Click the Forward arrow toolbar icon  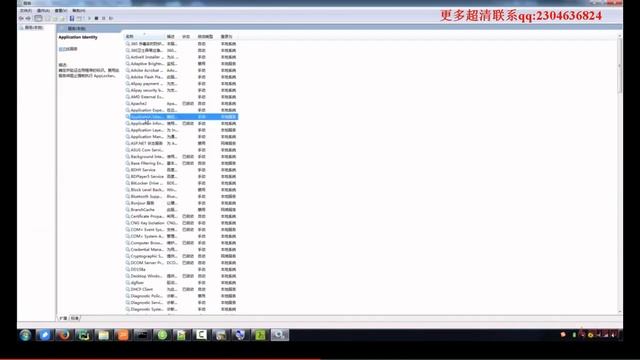28,18
